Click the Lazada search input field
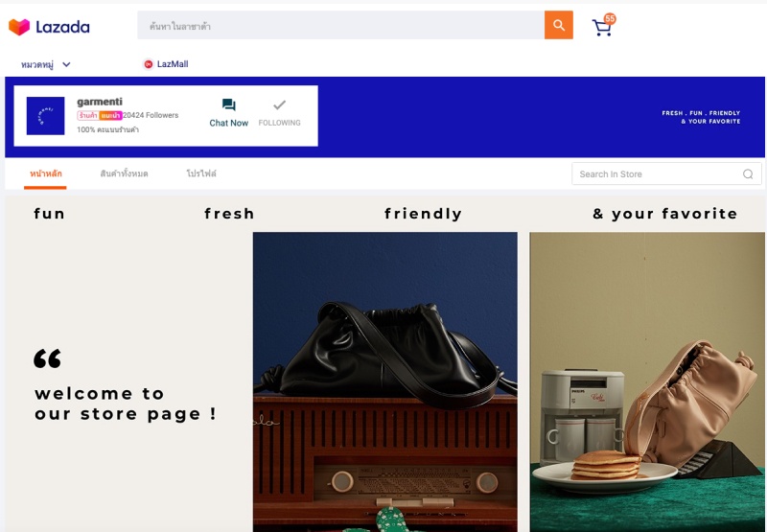The height and width of the screenshot is (532, 767). [x=341, y=25]
